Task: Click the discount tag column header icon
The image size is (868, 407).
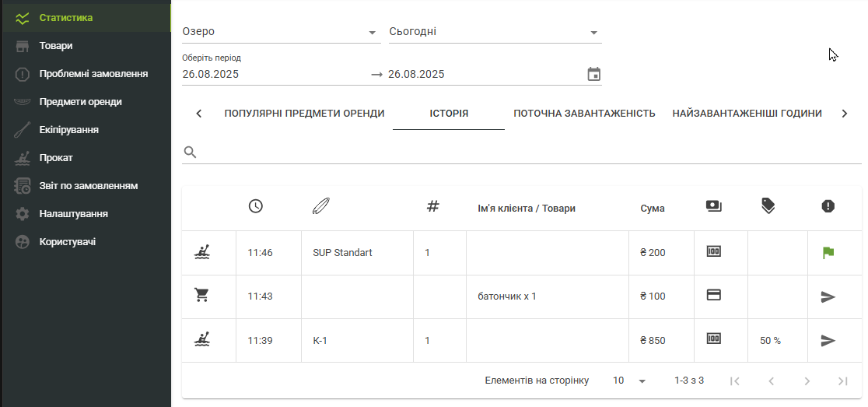Action: click(768, 206)
